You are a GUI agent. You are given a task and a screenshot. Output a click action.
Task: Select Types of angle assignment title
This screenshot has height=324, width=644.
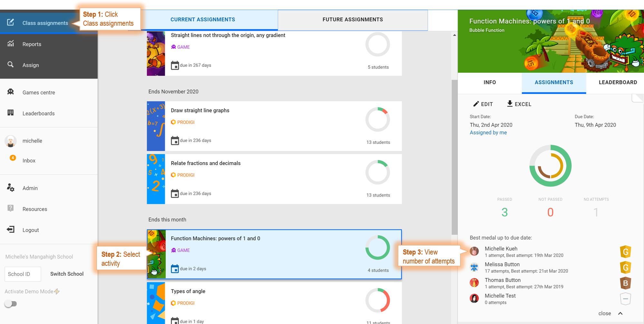pos(188,291)
